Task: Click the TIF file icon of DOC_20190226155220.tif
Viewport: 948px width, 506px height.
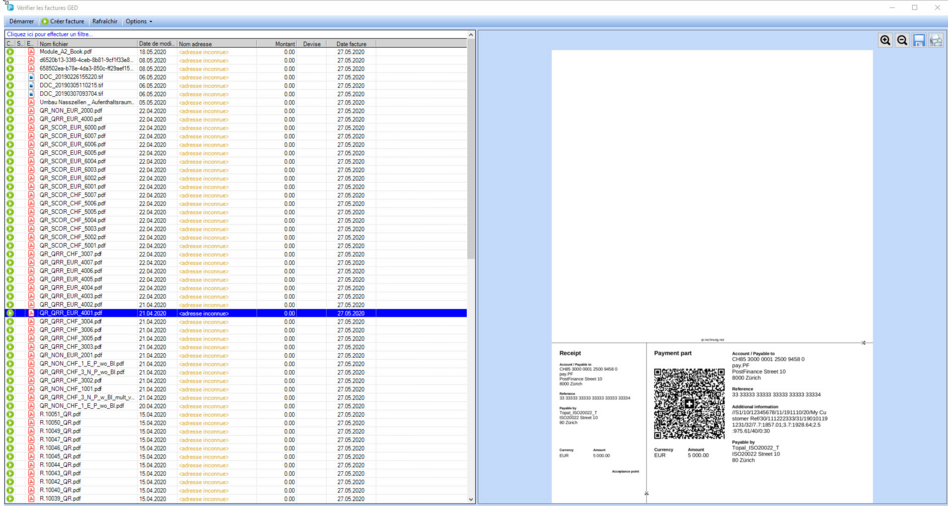Action: pos(31,77)
